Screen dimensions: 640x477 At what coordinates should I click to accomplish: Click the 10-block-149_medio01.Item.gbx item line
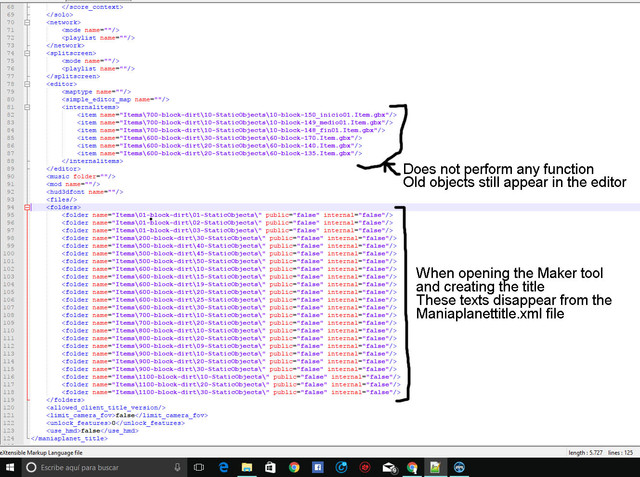235,123
